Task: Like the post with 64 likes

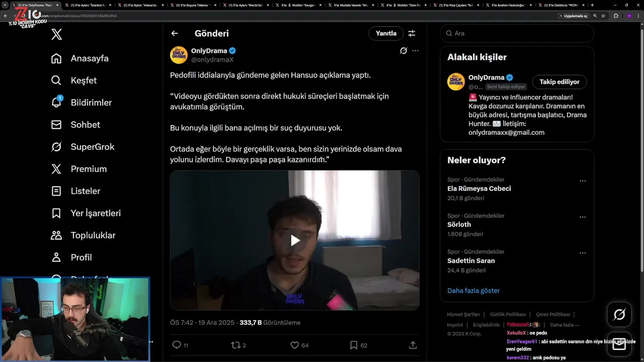Action: coord(295,345)
